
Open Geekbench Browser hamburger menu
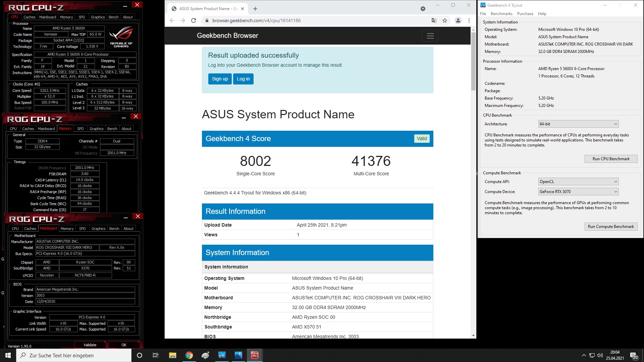coord(430,36)
